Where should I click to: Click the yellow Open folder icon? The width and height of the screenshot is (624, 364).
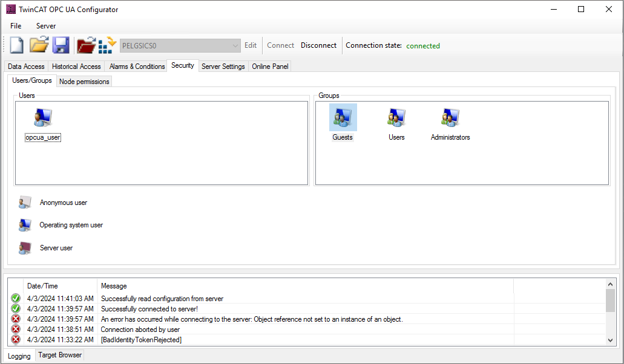click(39, 45)
